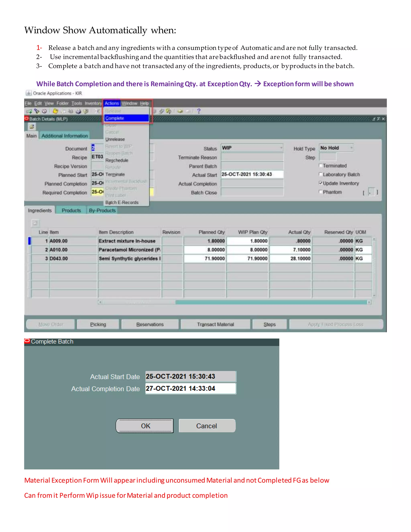Click the Actual Start Date field in dialog
This screenshot has width=411, height=532.
(191, 376)
